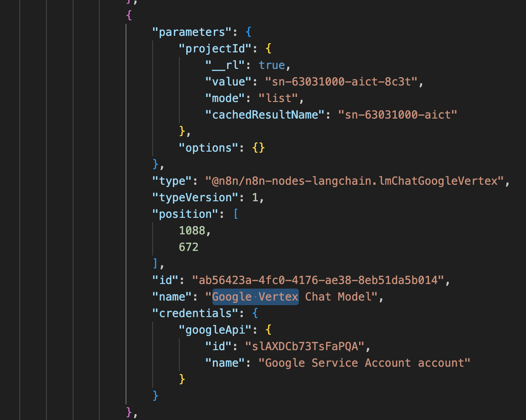Click the node id string ab56423a-4fc0-4176
This screenshot has height=420, width=526.
tap(318, 280)
